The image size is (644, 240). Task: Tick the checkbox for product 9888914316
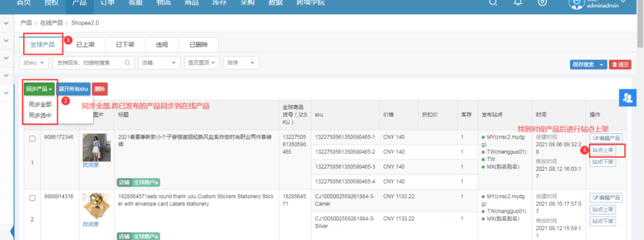pyautogui.click(x=33, y=197)
